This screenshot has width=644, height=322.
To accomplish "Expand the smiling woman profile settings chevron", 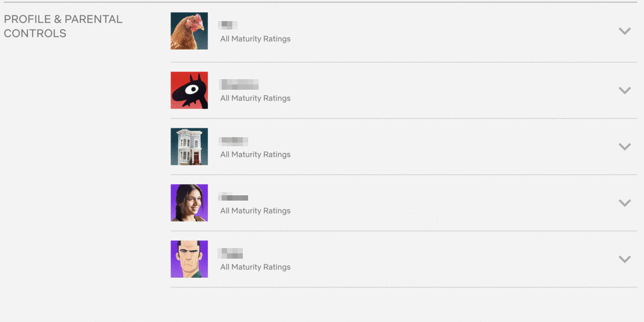I will (624, 203).
